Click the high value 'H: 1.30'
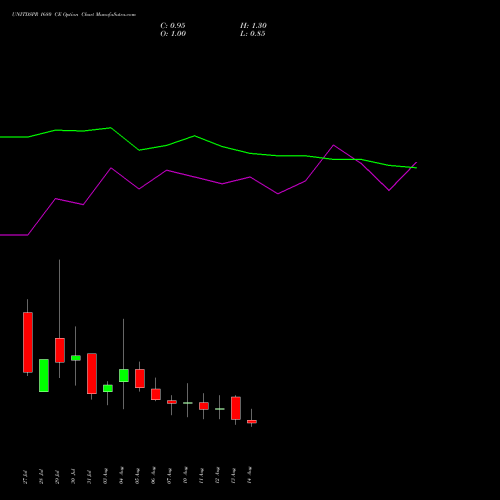Screen dimensions: 500x500 (x=253, y=26)
